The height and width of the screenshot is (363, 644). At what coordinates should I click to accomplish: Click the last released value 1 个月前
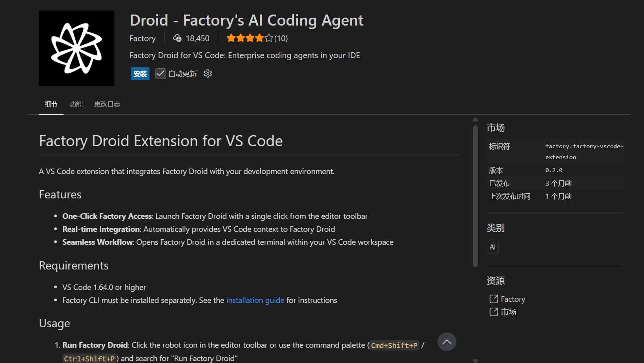point(558,196)
